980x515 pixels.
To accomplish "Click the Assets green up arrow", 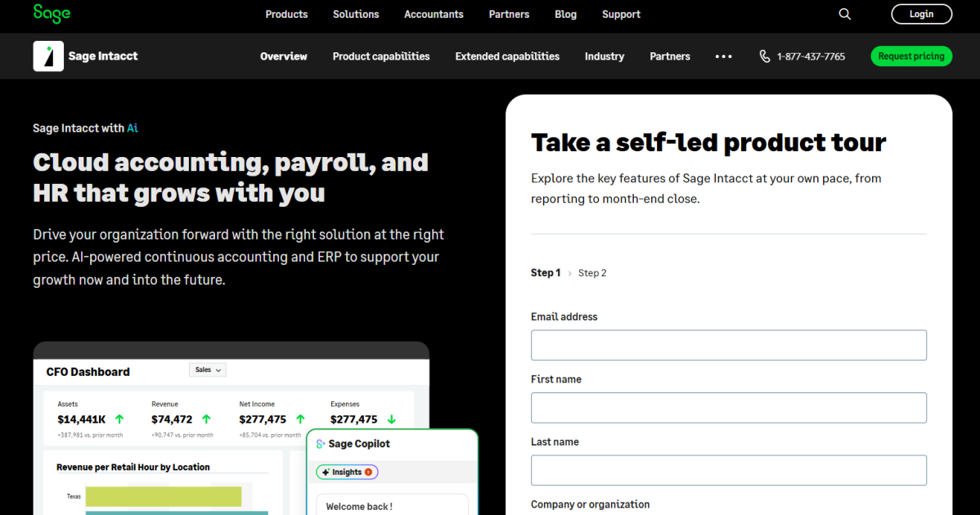I will pos(119,419).
